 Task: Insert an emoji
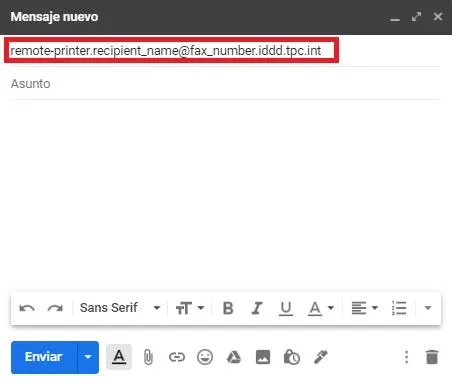tap(205, 357)
